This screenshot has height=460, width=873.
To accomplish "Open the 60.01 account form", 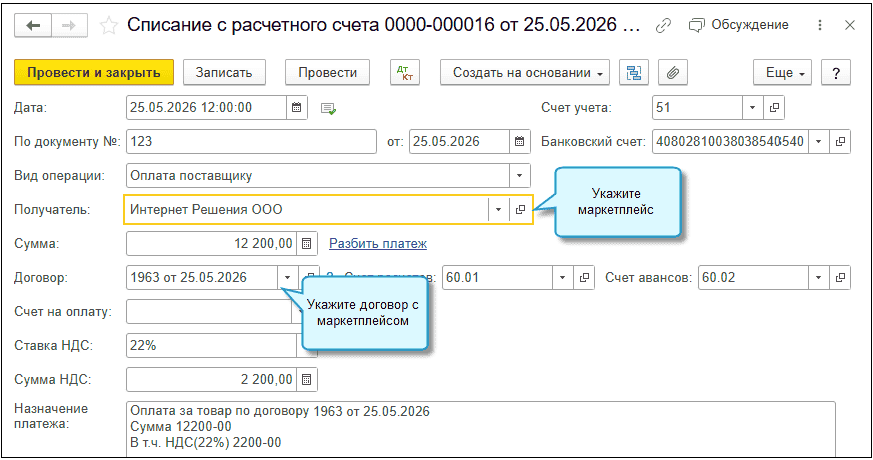I will (x=584, y=277).
